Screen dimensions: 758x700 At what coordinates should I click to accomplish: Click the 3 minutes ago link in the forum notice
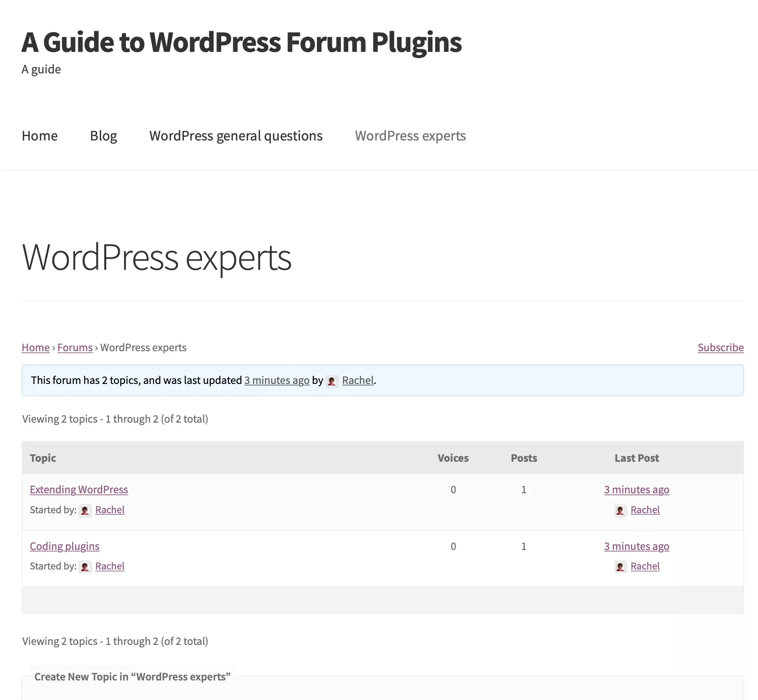click(277, 380)
